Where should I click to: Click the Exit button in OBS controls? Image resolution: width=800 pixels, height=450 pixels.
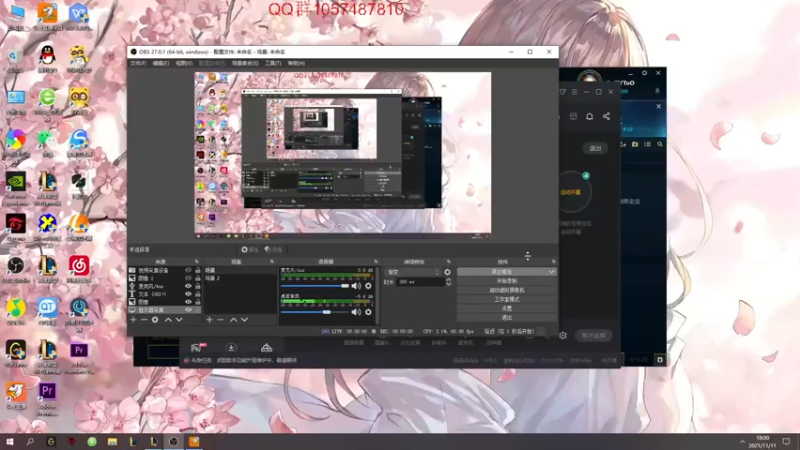[506, 317]
